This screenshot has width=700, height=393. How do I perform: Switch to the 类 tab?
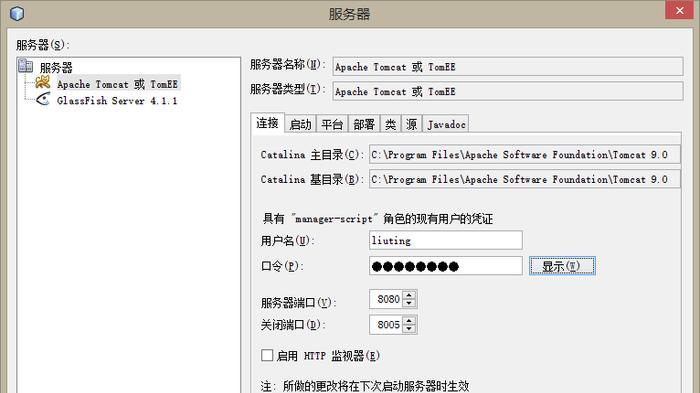click(x=391, y=124)
